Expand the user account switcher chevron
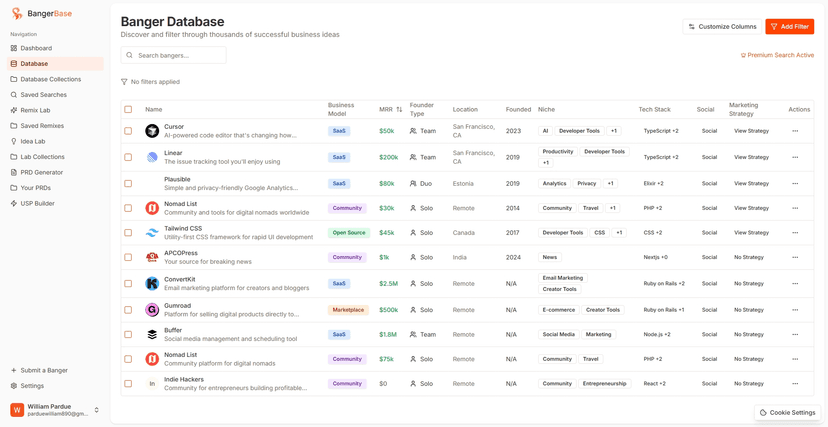Screen dimensions: 828x427 [x=97, y=410]
